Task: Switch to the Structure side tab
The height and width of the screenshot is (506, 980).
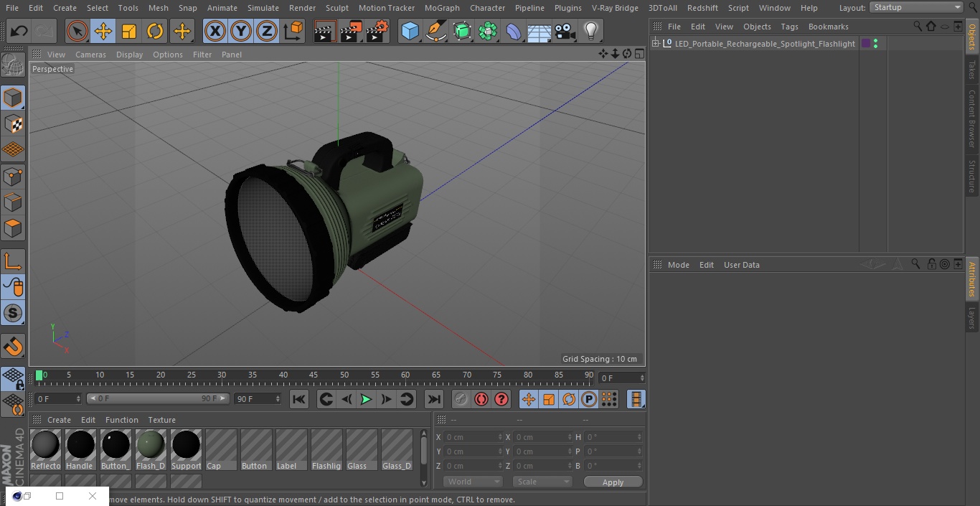Action: point(972,176)
